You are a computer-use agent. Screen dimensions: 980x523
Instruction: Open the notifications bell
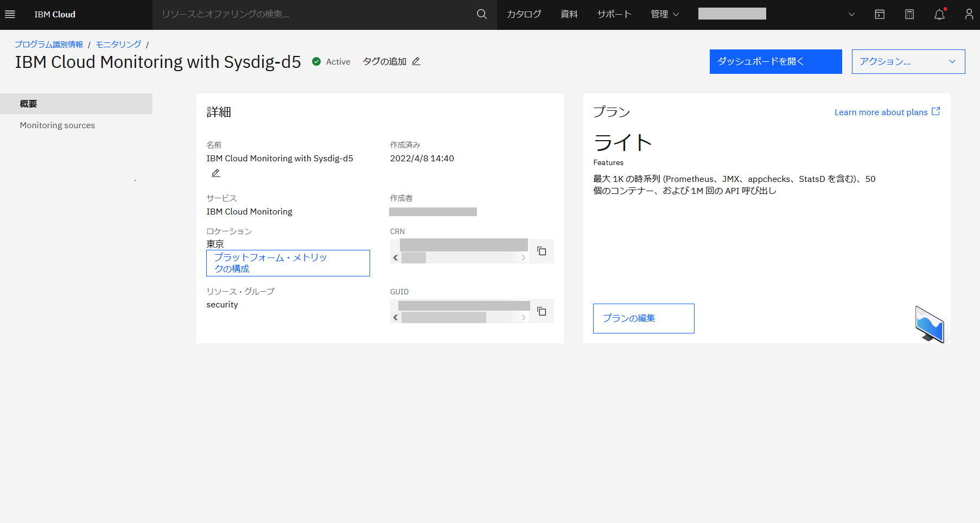[x=940, y=15]
